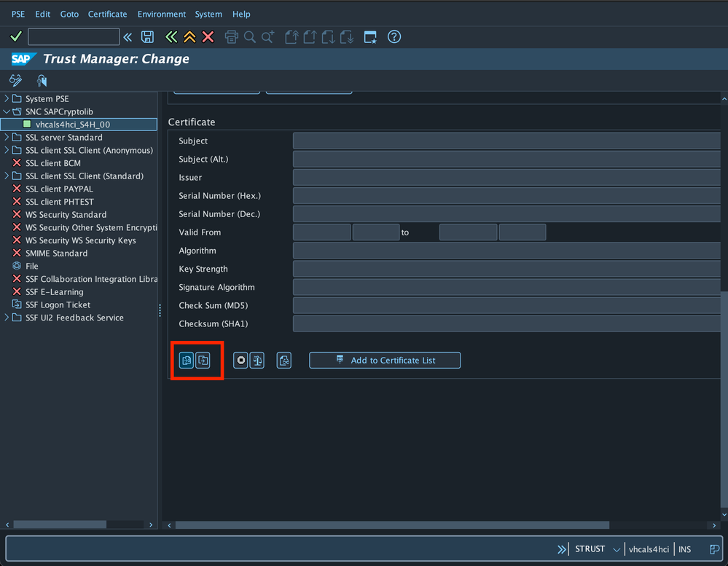Click the round stop-style certificate icon button
Viewport: 728px width, 566px height.
tap(240, 361)
